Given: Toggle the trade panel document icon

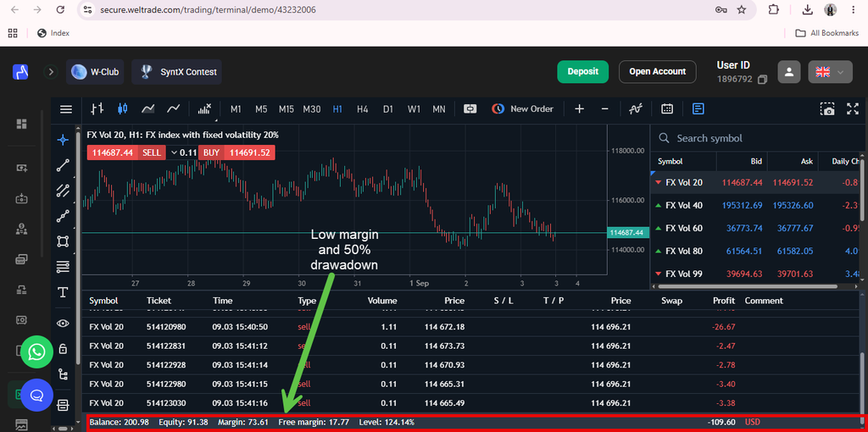Looking at the screenshot, I should (698, 109).
